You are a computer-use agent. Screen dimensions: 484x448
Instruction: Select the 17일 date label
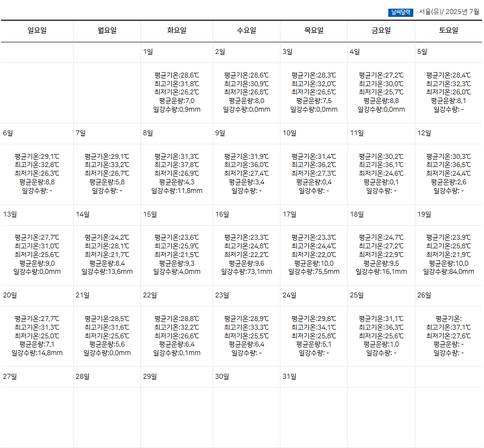pos(289,214)
